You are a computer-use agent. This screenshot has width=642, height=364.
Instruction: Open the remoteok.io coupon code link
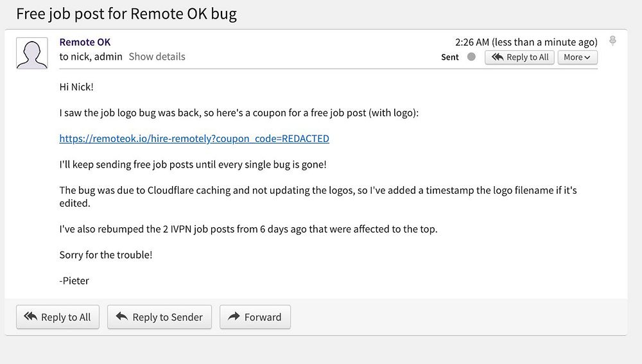click(x=194, y=139)
